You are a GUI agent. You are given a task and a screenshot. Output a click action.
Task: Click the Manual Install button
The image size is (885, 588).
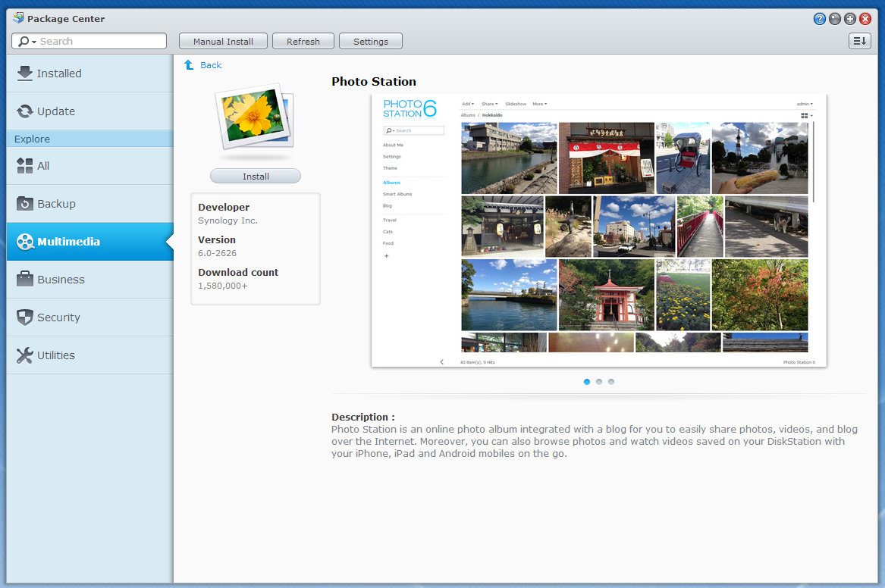point(223,41)
